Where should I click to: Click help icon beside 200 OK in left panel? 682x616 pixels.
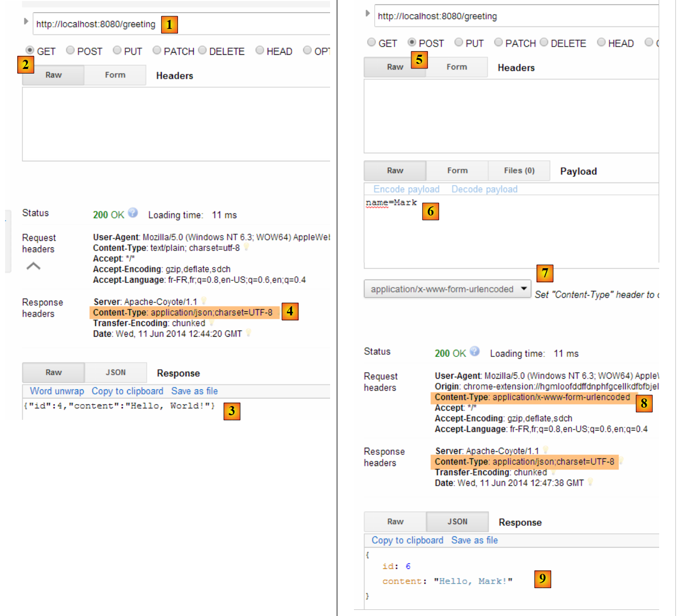pos(133,213)
